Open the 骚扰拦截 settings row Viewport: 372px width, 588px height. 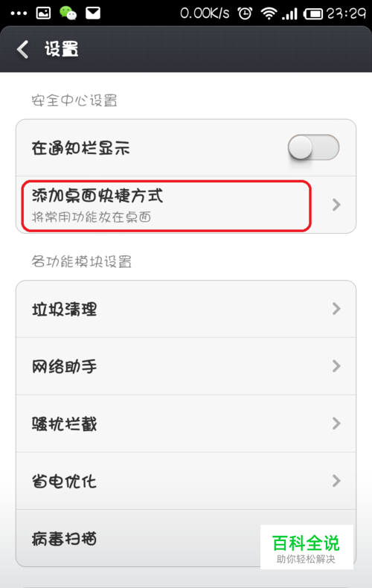pos(186,424)
